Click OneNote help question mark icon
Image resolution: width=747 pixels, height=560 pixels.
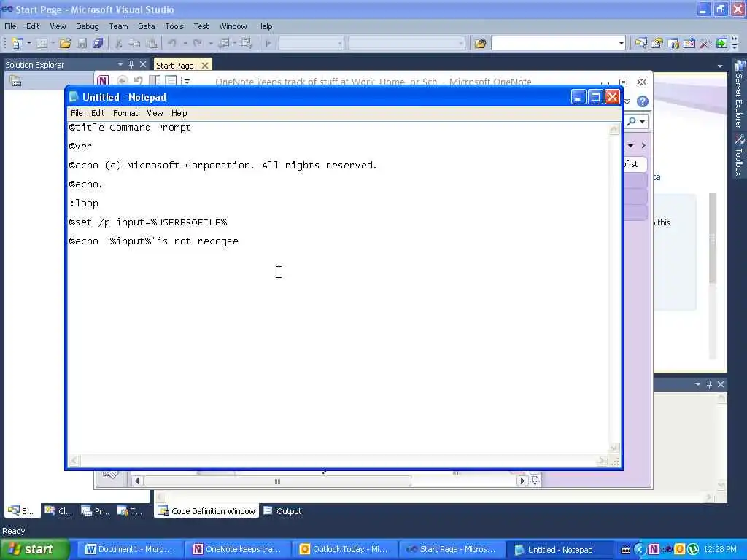click(643, 101)
